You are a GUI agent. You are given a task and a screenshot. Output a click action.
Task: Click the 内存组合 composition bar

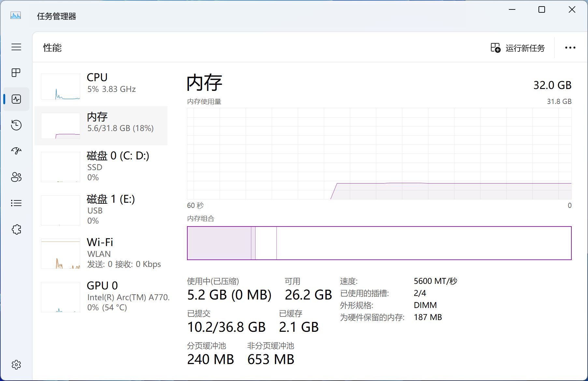379,243
